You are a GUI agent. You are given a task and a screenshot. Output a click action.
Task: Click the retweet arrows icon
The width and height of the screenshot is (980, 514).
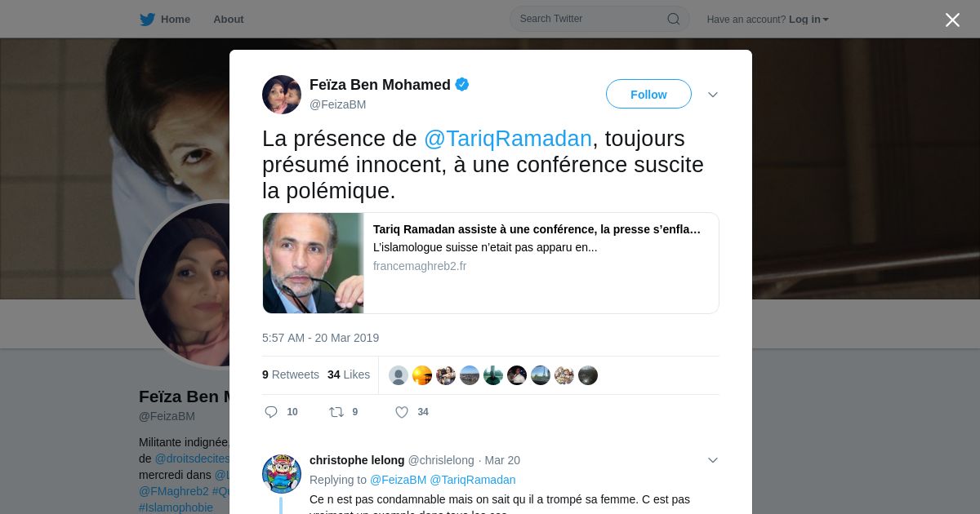(336, 412)
